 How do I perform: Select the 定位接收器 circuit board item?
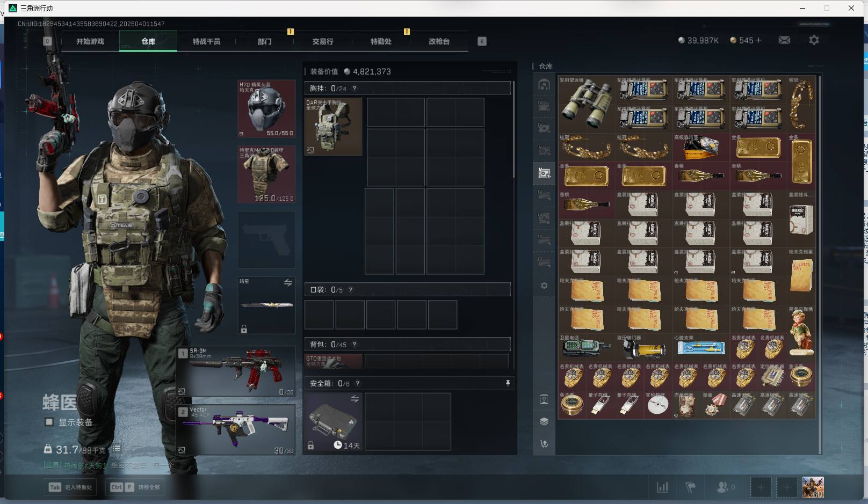tap(772, 377)
